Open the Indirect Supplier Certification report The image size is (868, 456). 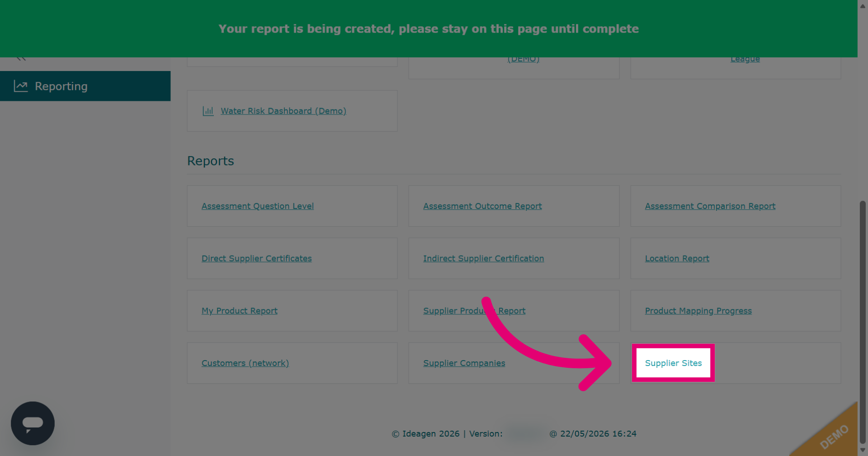pyautogui.click(x=484, y=258)
